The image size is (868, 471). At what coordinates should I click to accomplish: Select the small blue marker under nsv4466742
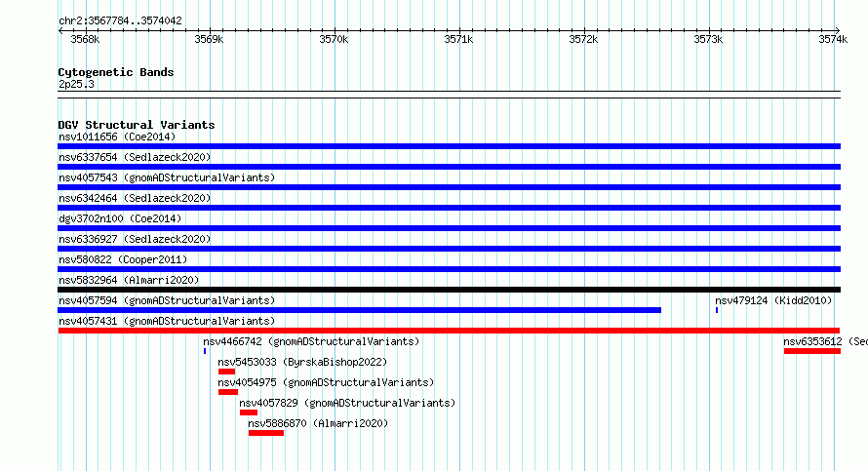point(205,351)
